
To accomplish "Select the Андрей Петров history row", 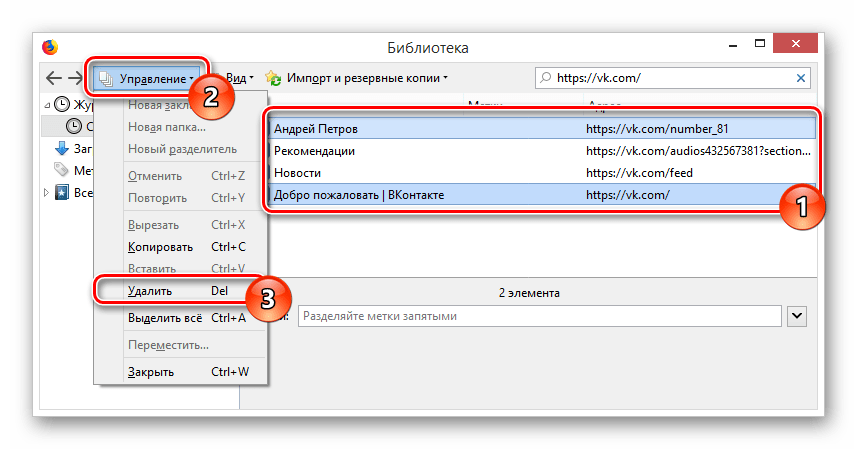I will click(542, 129).
